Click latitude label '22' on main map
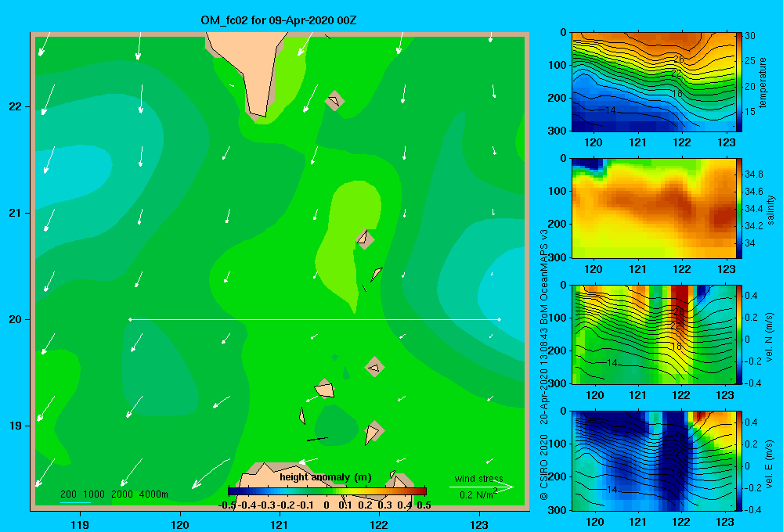 [x=15, y=106]
